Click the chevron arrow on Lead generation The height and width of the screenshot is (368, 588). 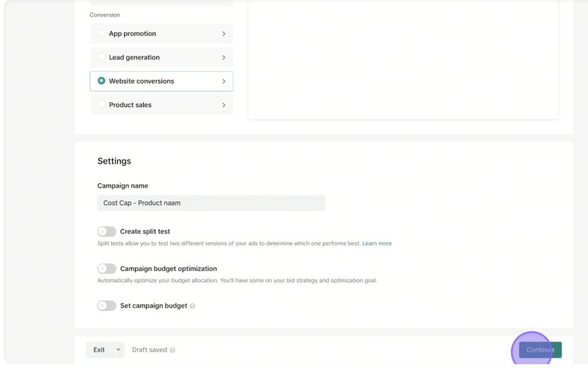[x=224, y=57]
